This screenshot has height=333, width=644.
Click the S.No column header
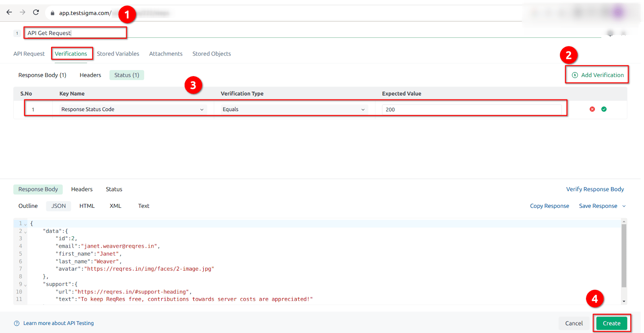tap(26, 93)
